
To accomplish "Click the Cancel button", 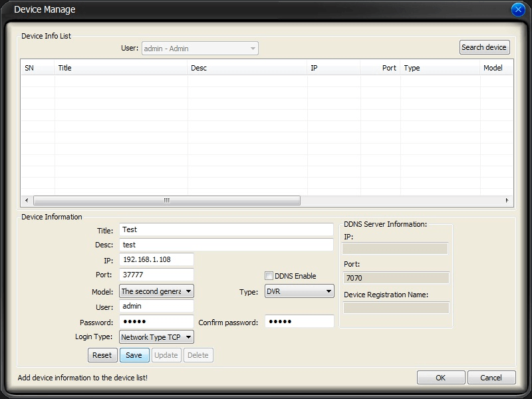I will point(491,377).
